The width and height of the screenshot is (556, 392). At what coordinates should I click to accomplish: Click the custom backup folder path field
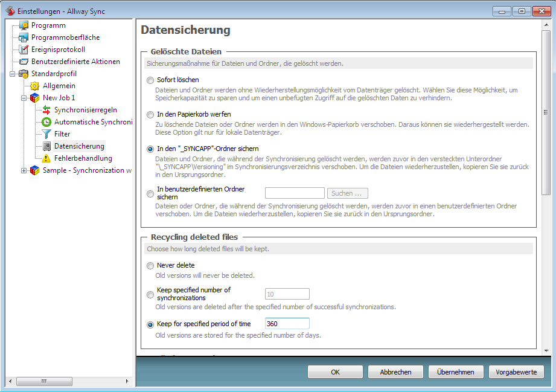295,193
